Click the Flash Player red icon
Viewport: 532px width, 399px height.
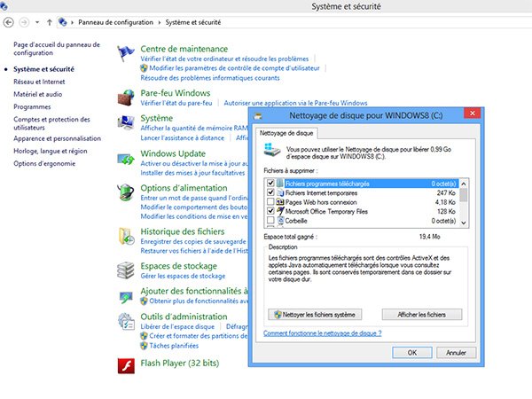[x=126, y=366]
